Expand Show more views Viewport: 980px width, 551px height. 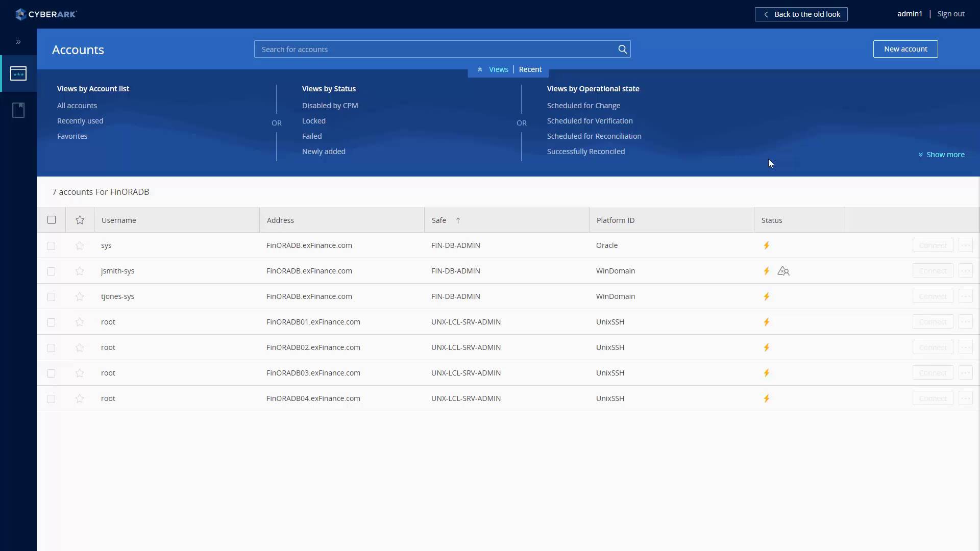(x=942, y=155)
